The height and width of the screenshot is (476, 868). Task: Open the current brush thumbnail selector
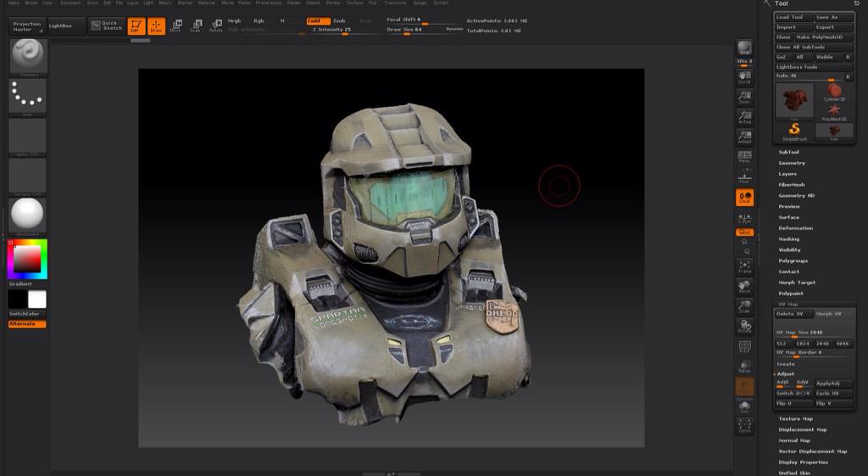[x=28, y=57]
